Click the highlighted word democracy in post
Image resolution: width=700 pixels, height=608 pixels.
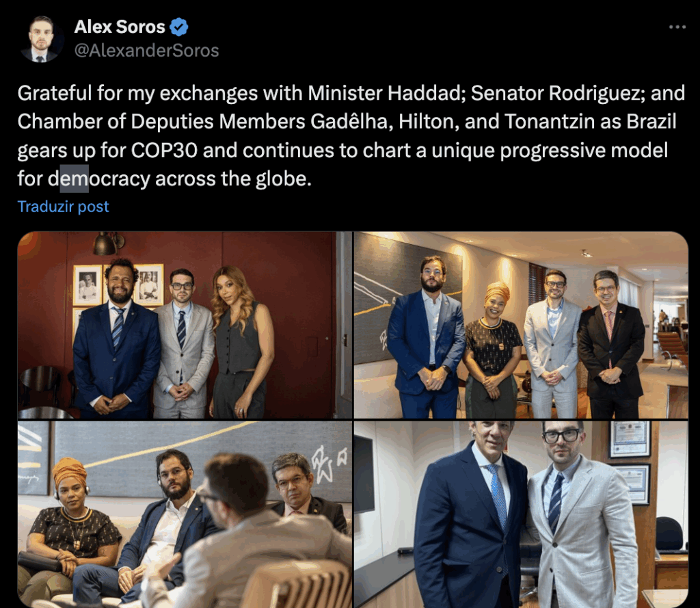point(99,179)
